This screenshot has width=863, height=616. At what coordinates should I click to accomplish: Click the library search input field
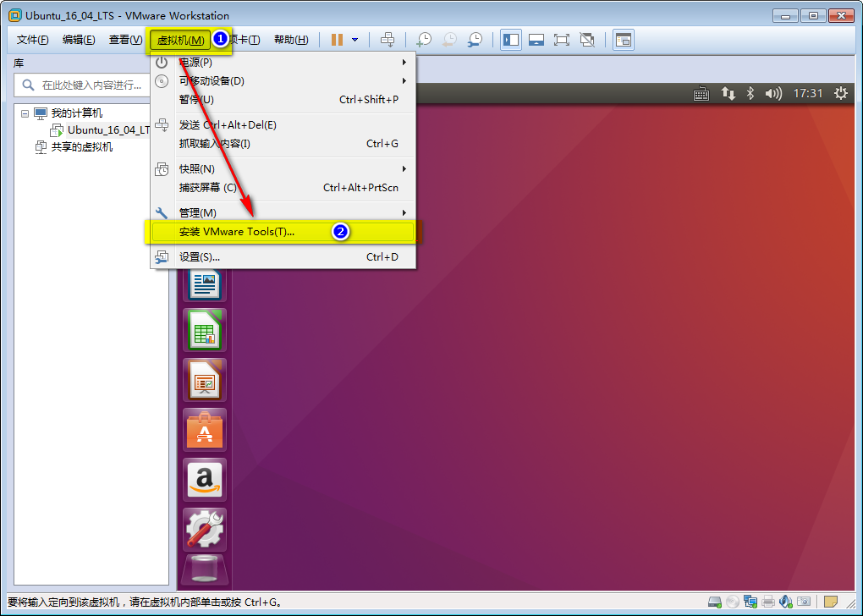pyautogui.click(x=83, y=85)
